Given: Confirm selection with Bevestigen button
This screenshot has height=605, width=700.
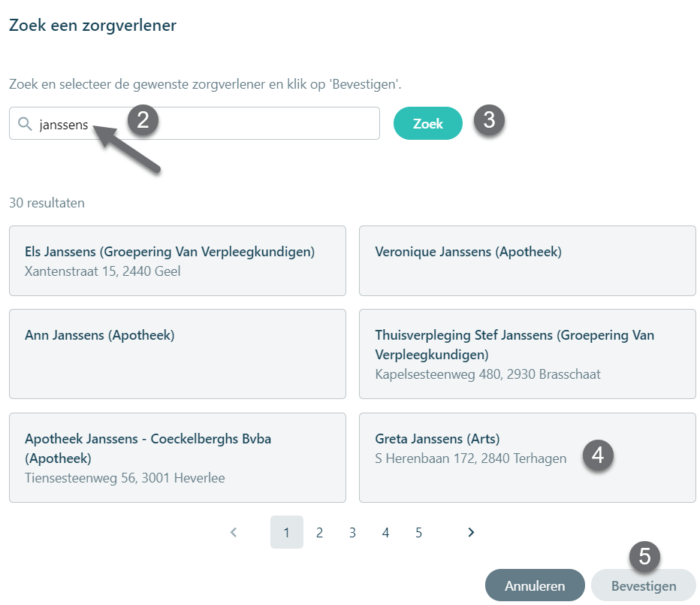Looking at the screenshot, I should coord(644,585).
